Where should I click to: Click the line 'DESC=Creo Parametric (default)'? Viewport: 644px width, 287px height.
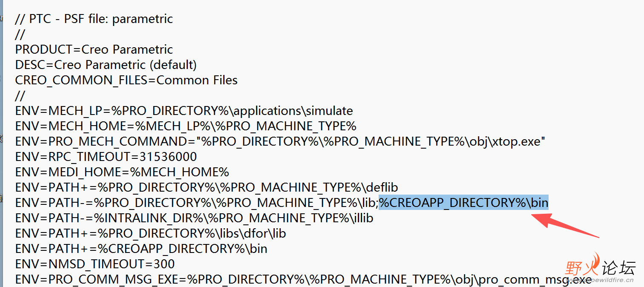(106, 65)
